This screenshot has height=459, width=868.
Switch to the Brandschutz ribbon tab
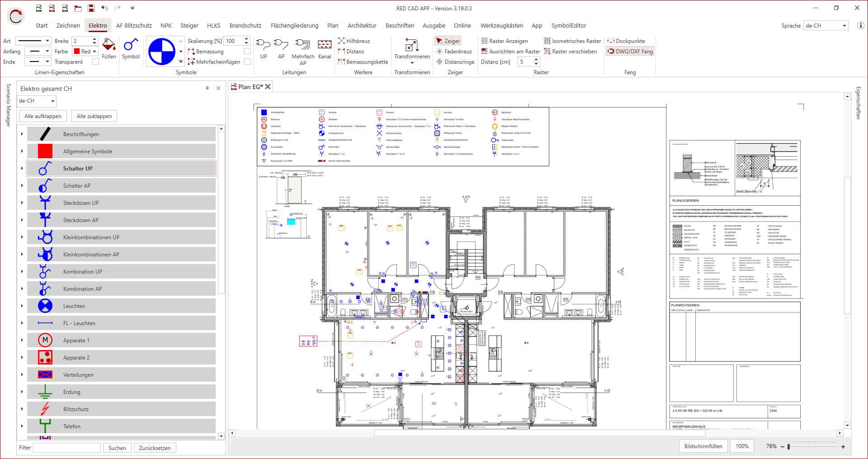(245, 26)
